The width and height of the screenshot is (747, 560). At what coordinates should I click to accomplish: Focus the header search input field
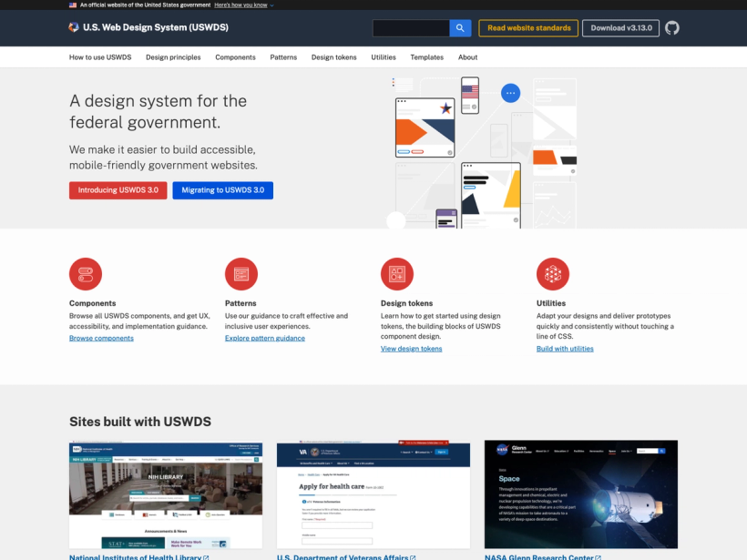(x=411, y=28)
